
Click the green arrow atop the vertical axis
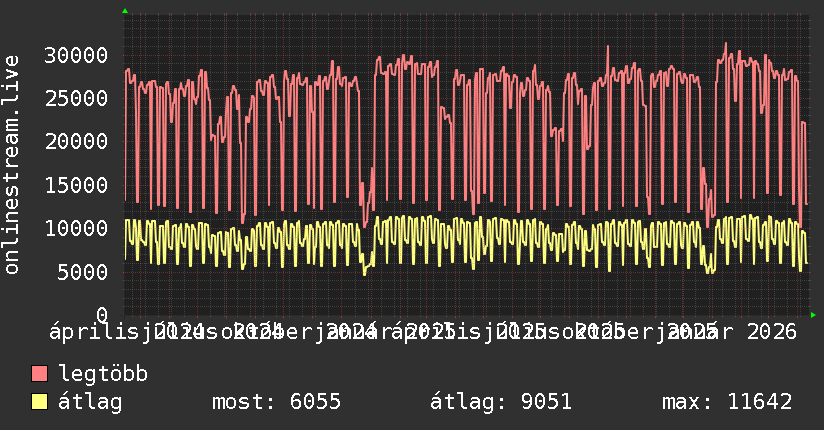(125, 11)
